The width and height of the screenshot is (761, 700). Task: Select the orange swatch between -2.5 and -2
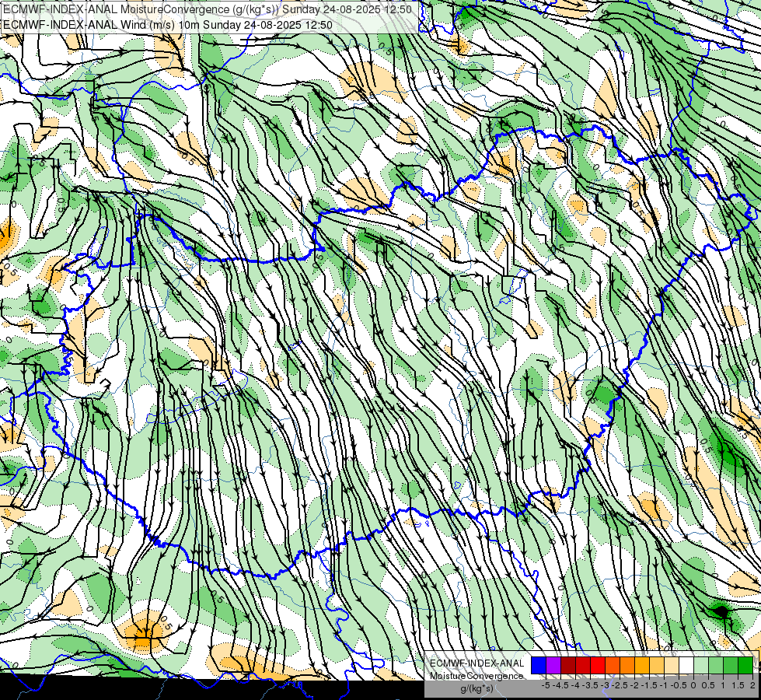[627, 665]
